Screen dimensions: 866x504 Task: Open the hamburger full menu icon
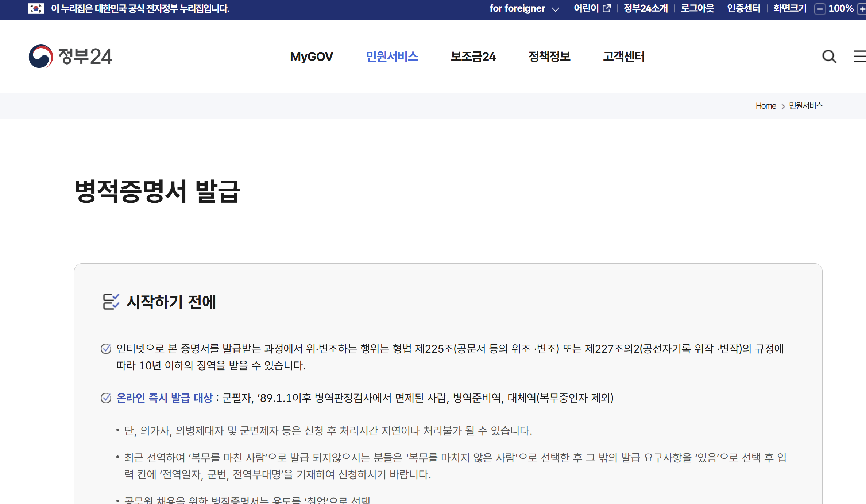point(860,57)
